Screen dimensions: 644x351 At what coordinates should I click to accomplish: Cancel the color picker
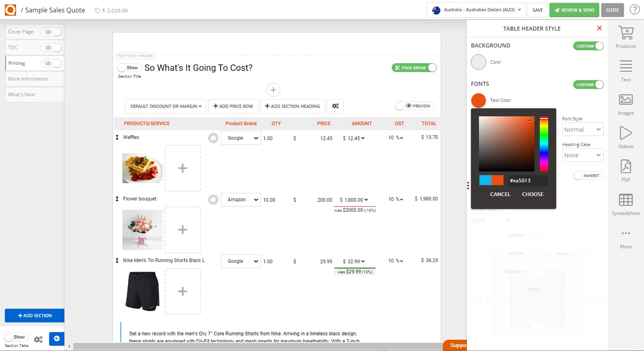(x=500, y=194)
